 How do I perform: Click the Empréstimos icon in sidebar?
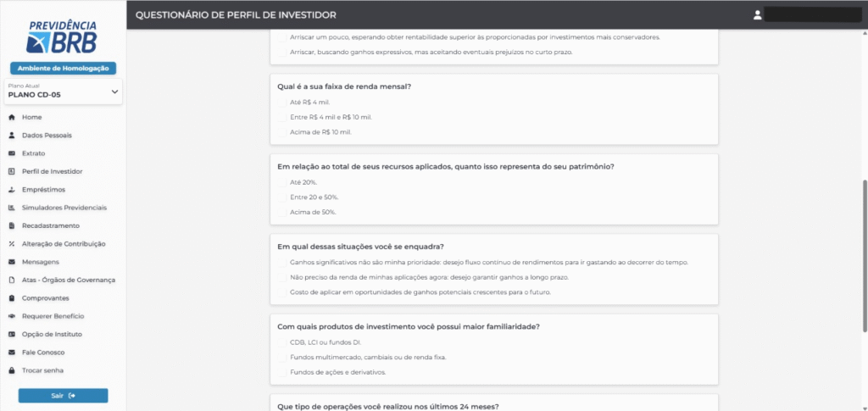[x=11, y=190]
